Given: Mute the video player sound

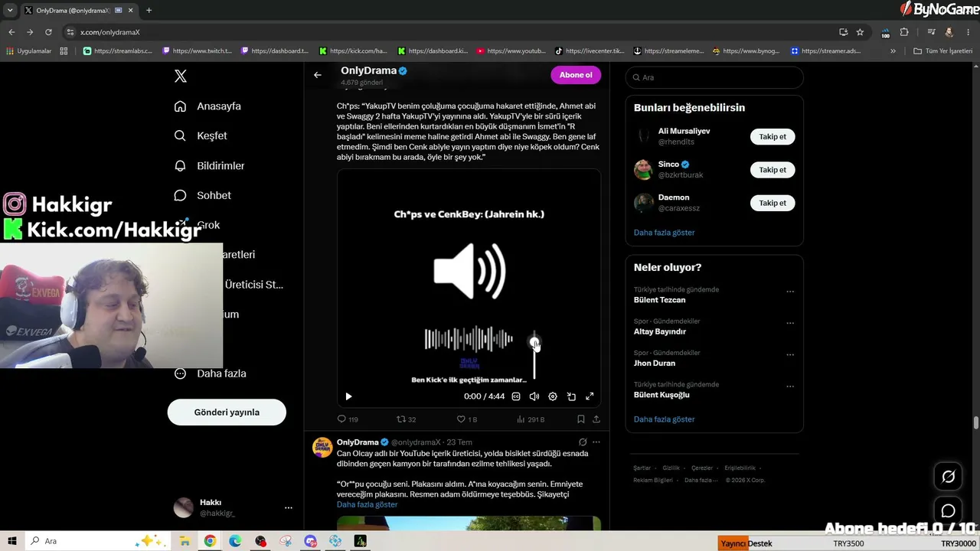Looking at the screenshot, I should 534,396.
